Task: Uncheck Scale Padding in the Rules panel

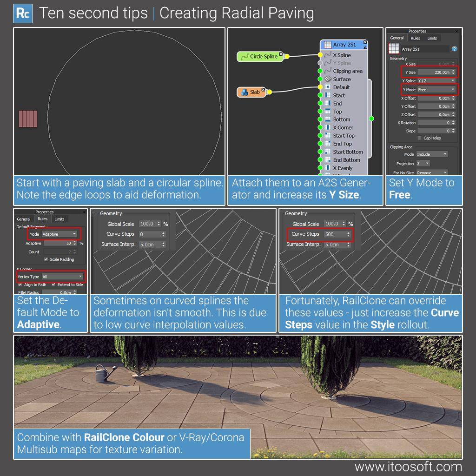Action: point(46,259)
